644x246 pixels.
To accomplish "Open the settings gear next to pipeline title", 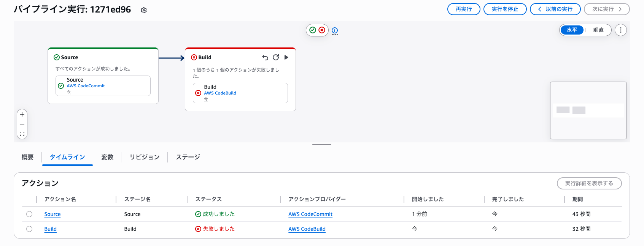I will point(144,10).
